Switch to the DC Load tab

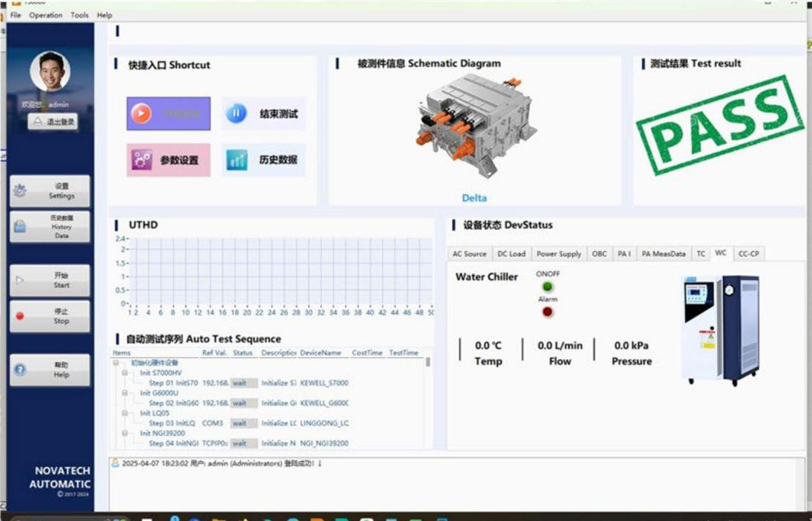(511, 253)
